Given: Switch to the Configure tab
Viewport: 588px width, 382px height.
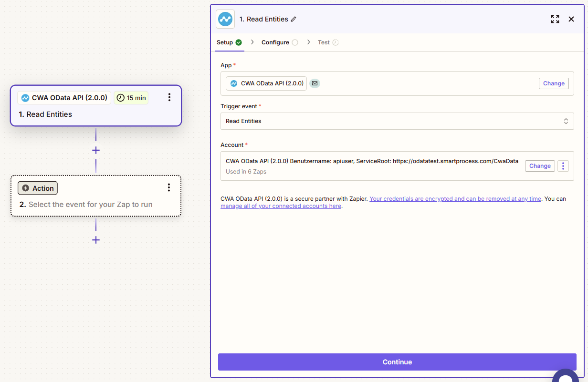Looking at the screenshot, I should (275, 42).
